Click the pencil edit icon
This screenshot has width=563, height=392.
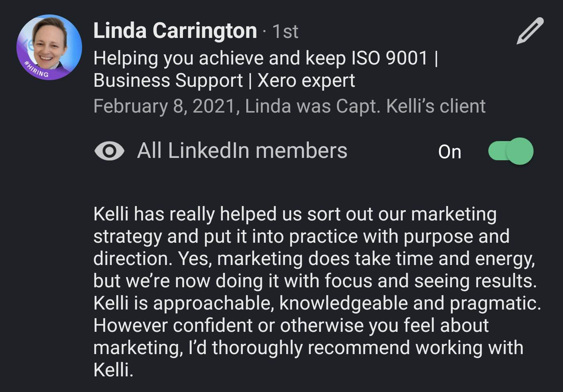click(x=530, y=30)
